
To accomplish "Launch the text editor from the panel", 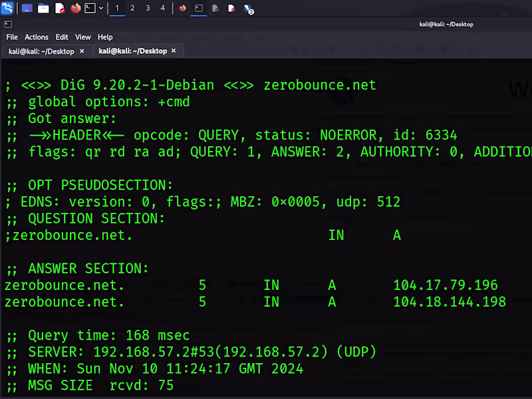I will pos(60,8).
